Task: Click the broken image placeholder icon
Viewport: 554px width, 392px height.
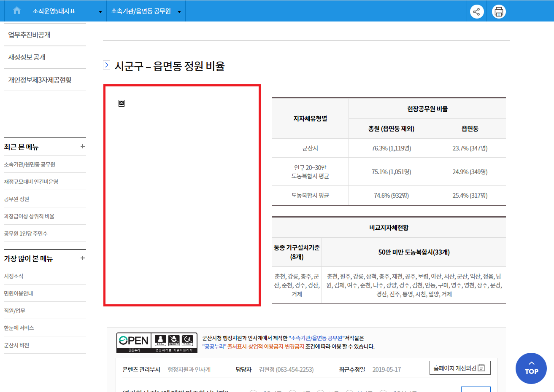Action: point(122,103)
